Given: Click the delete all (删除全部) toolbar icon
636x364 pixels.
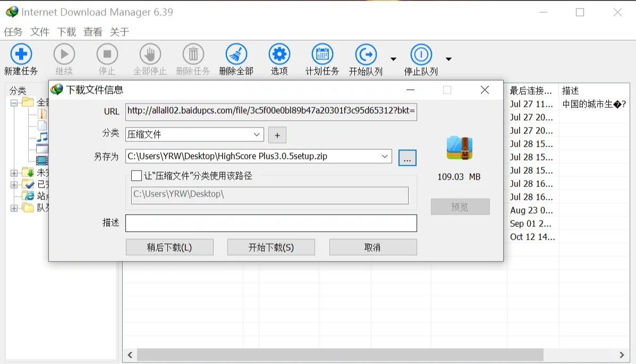Looking at the screenshot, I should click(235, 55).
